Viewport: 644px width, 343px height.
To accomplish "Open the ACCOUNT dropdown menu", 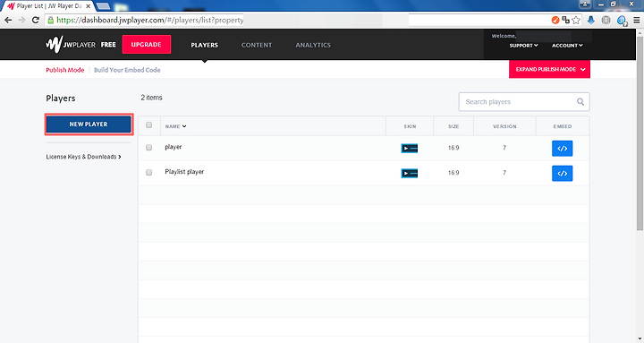I will point(567,46).
